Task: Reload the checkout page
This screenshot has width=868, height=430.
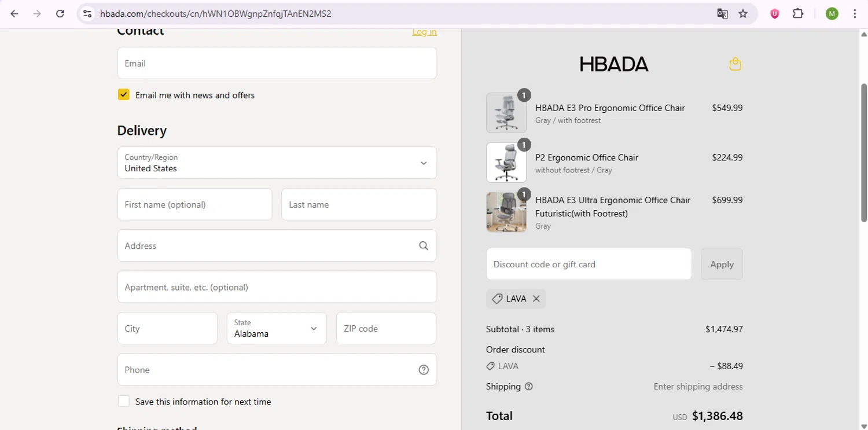Action: 60,14
